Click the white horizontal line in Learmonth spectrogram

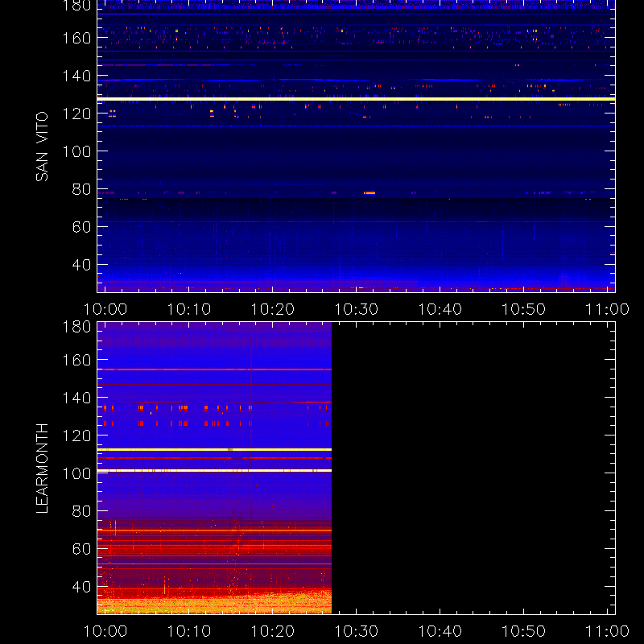tap(214, 470)
